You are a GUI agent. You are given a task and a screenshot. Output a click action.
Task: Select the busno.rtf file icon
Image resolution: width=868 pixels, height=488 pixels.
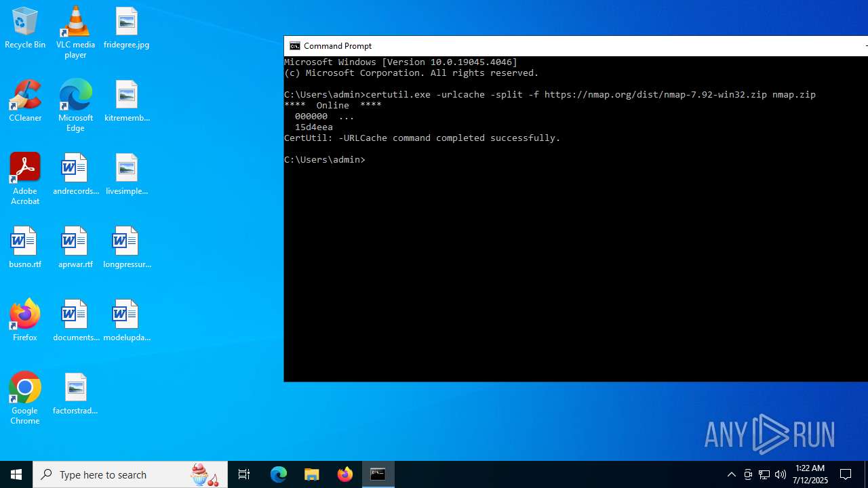click(x=25, y=248)
